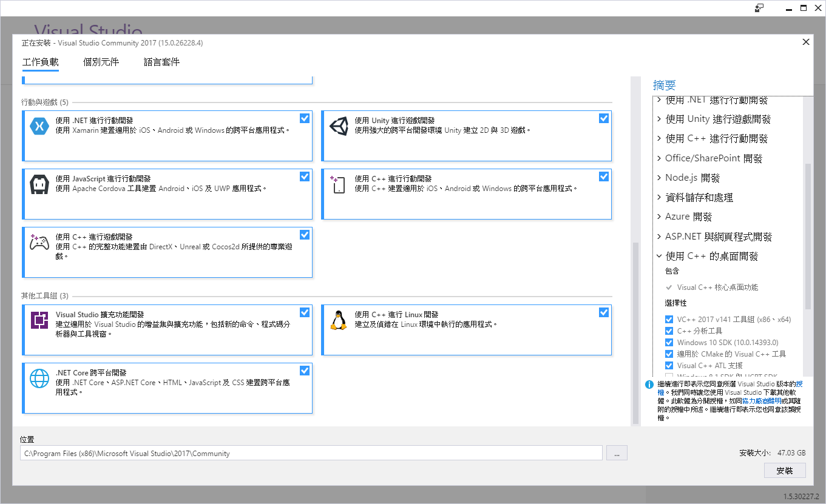The height and width of the screenshot is (504, 826).
Task: Switch to the 工作負載 tab
Action: tap(41, 62)
